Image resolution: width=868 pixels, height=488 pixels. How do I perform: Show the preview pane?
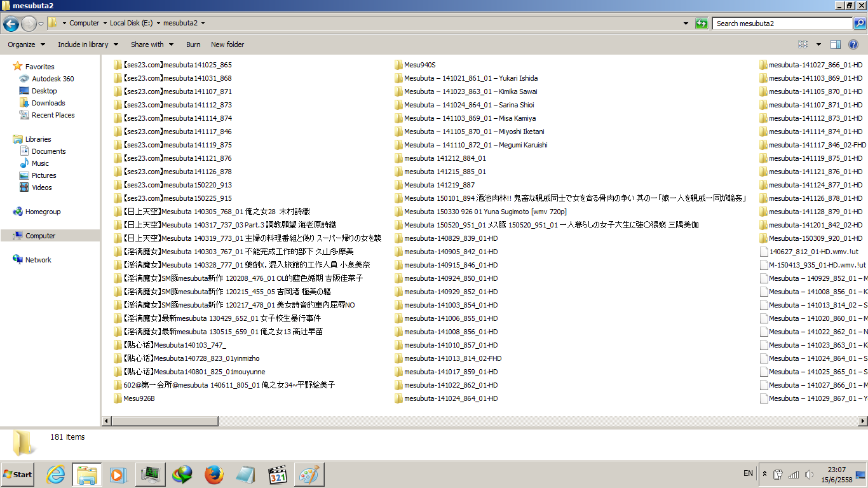836,44
